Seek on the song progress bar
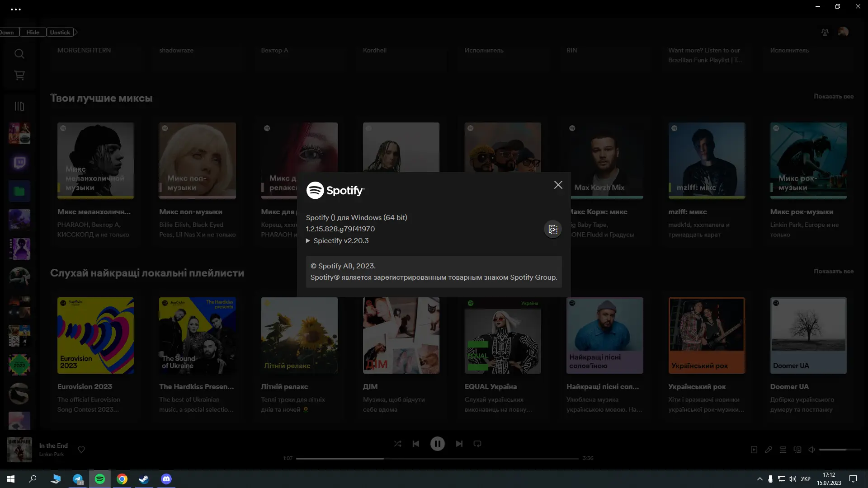The height and width of the screenshot is (488, 868). pos(437,458)
